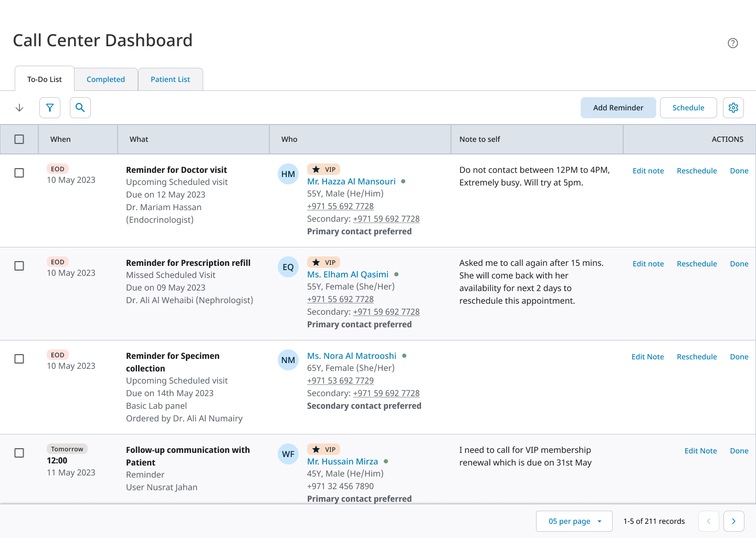Check the Doctor visit reminder row
Screen dimensions: 756x538
coord(19,173)
